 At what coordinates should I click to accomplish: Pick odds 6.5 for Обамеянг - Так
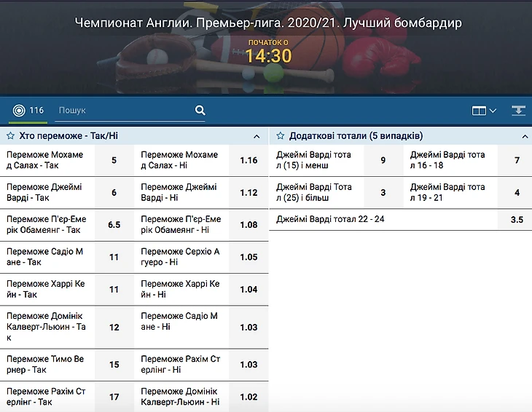114,225
